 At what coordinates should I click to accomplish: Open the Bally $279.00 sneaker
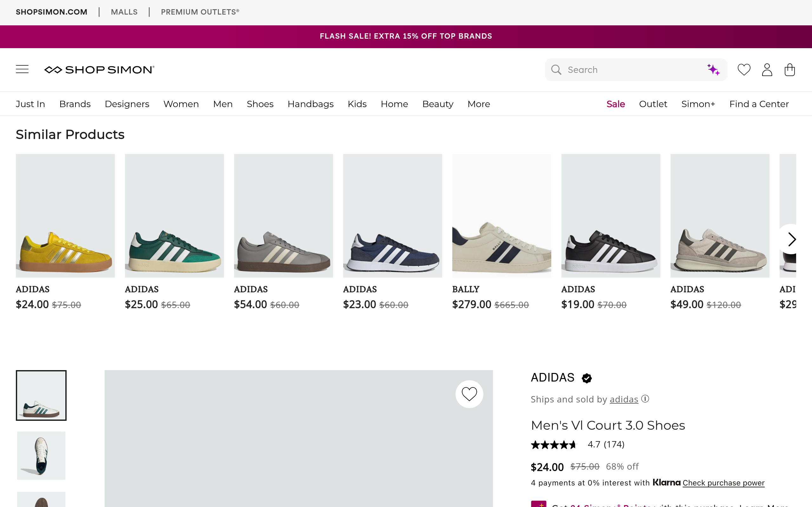[x=501, y=216]
